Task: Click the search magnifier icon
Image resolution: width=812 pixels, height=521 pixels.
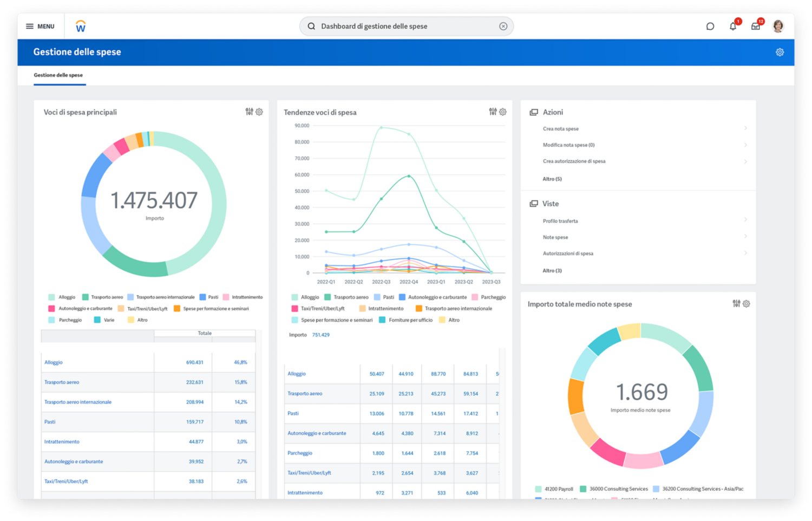Action: (311, 26)
